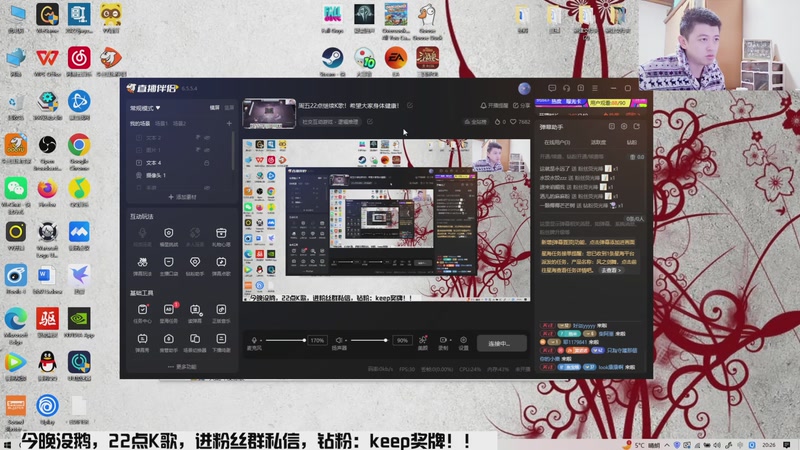Click the 全站榜 ranking button
The width and height of the screenshot is (800, 450).
475,122
